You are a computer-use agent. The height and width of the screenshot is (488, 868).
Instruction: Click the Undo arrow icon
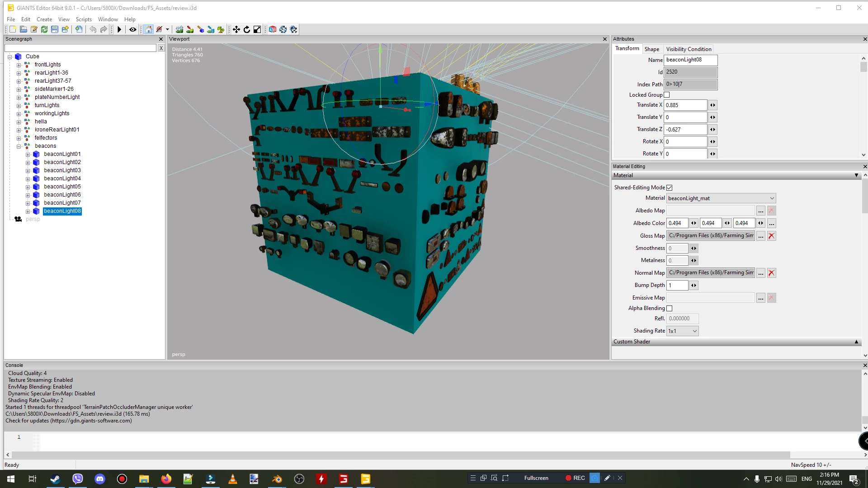[x=93, y=29]
